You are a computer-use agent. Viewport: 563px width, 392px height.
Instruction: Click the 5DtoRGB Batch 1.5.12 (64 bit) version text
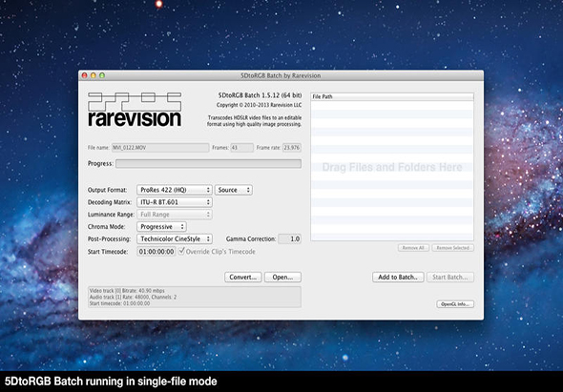tap(260, 95)
